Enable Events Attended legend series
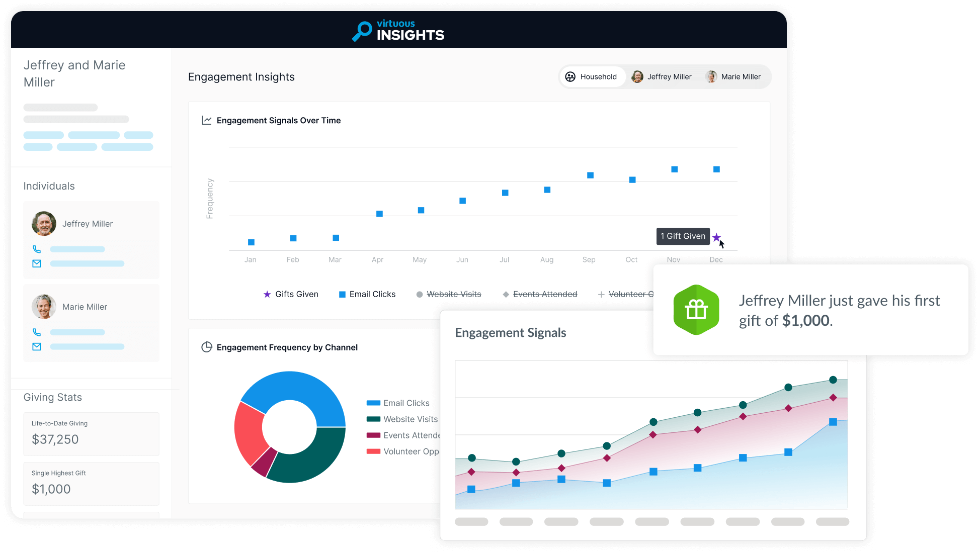 (540, 294)
